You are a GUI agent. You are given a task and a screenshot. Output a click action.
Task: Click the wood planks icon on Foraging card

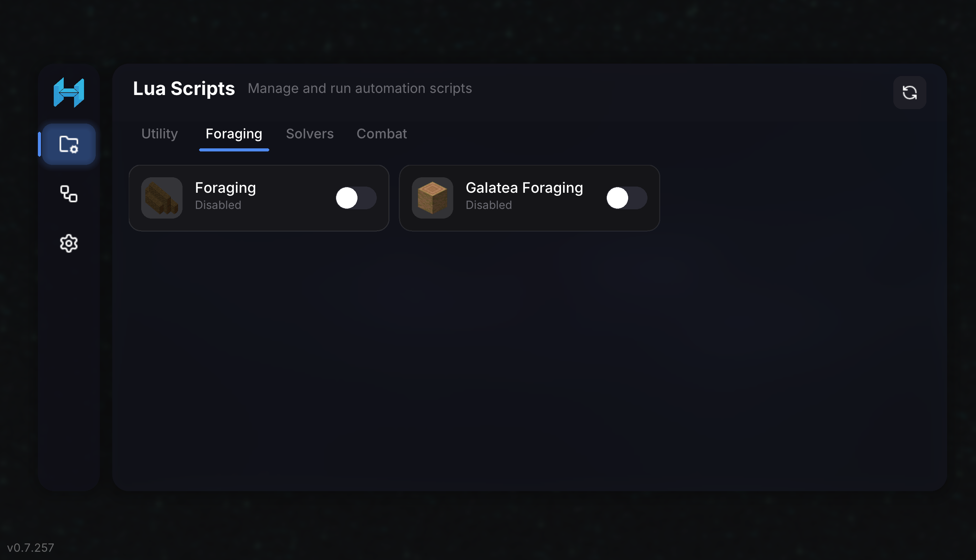point(162,198)
